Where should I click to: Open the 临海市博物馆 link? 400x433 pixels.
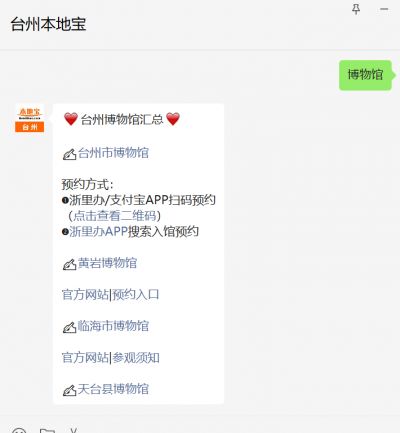pos(113,326)
